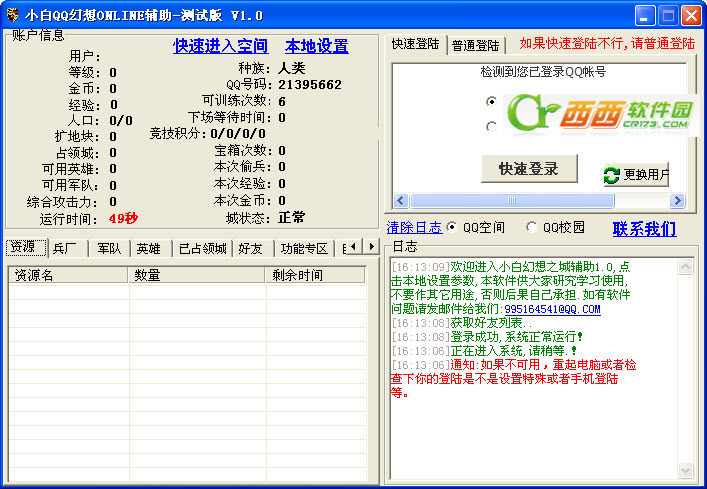Open the 英雄 tab
This screenshot has width=707, height=489.
[151, 248]
